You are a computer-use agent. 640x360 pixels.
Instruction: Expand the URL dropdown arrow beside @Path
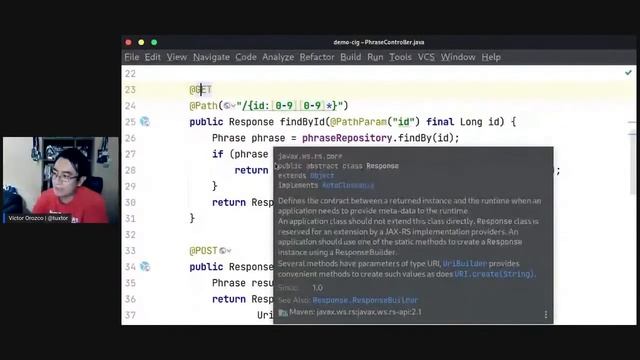[x=233, y=107]
